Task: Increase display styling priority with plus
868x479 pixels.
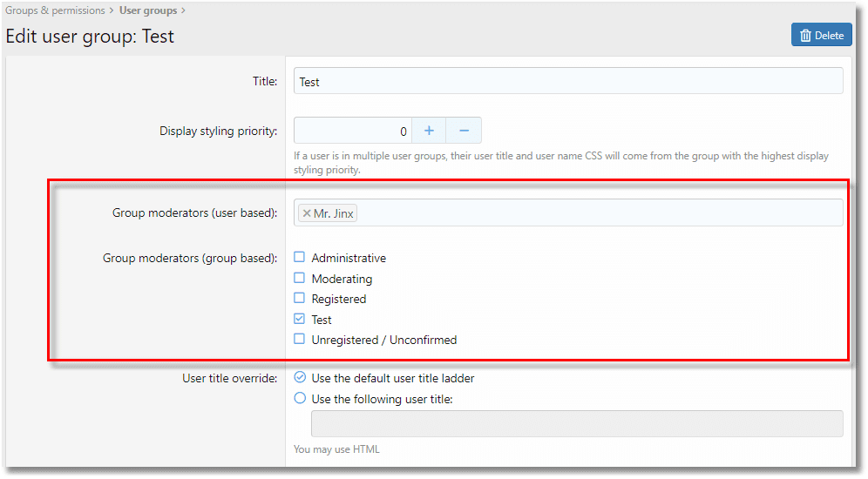Action: tap(429, 131)
